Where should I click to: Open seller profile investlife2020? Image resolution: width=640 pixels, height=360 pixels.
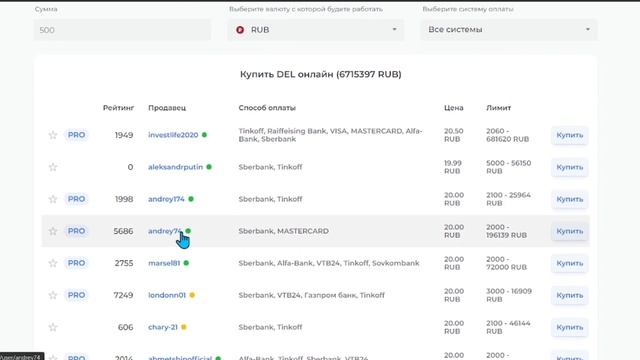tap(173, 135)
